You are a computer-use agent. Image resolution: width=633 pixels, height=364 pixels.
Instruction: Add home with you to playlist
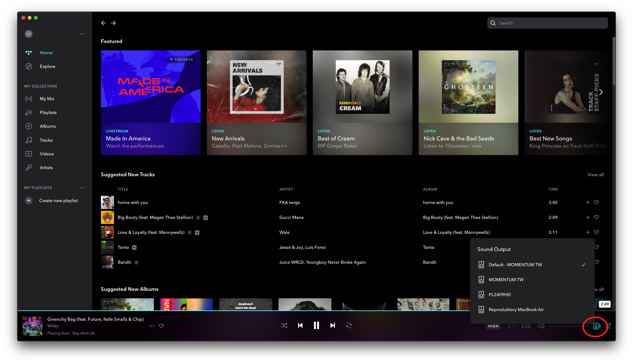click(x=588, y=202)
